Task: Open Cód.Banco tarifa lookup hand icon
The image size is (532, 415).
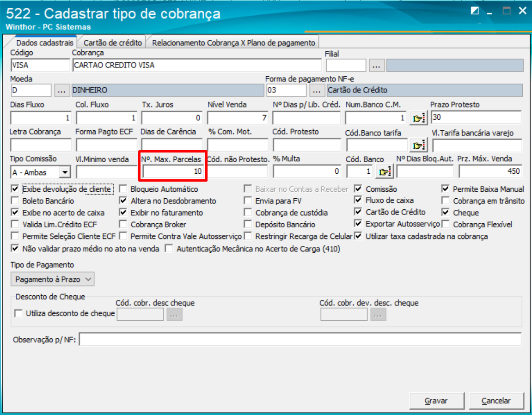Action: (418, 146)
